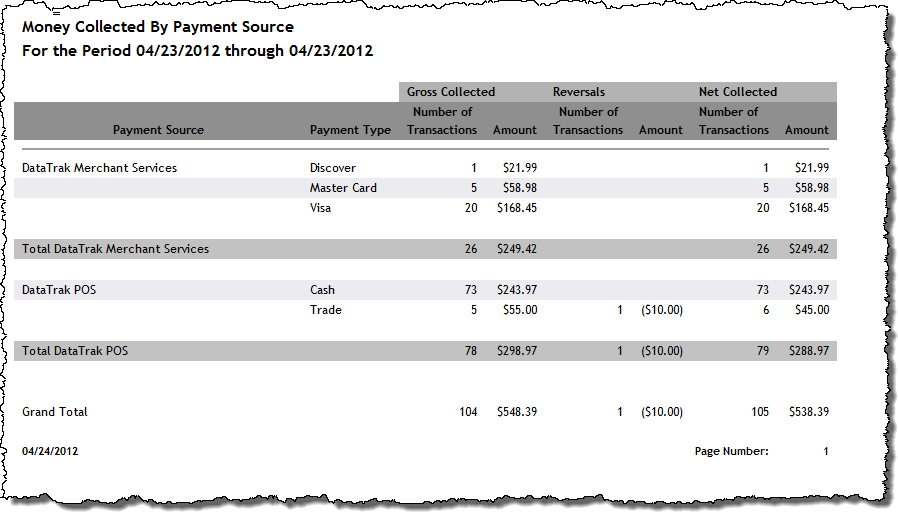This screenshot has height=512, width=898.
Task: Click the Gross Collected column group header
Action: tap(451, 92)
